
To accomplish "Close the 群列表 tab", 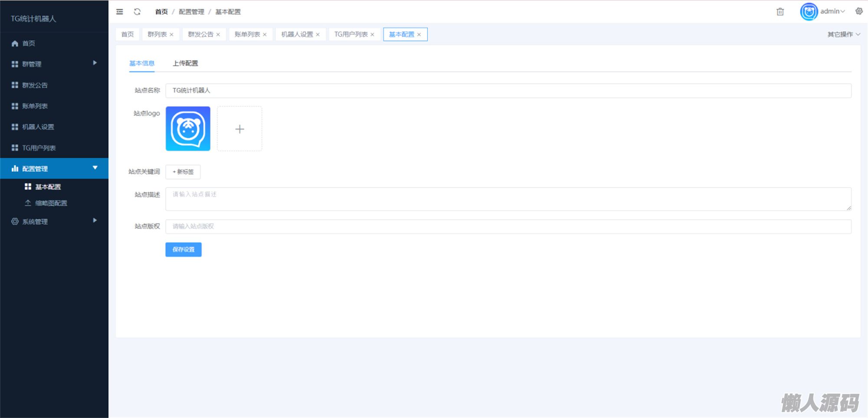I will [x=172, y=35].
